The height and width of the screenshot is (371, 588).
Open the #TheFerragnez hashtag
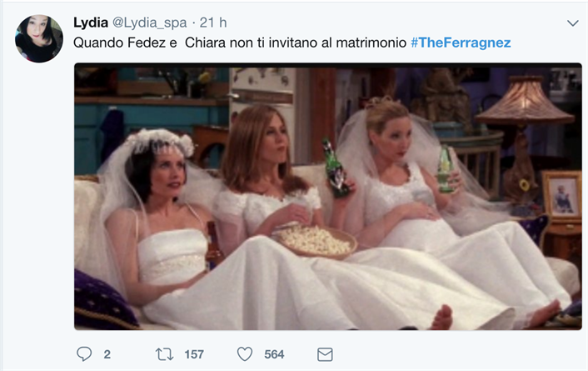[461, 43]
